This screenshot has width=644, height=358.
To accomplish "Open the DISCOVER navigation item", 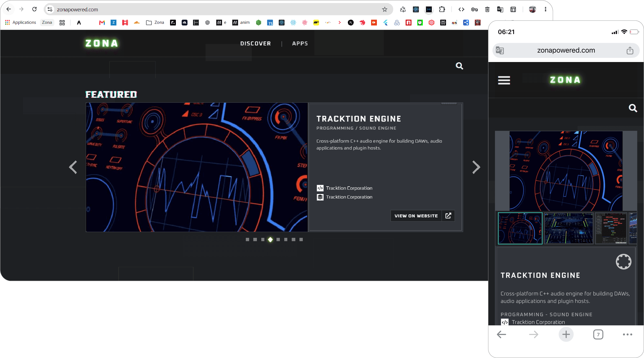I will click(255, 43).
